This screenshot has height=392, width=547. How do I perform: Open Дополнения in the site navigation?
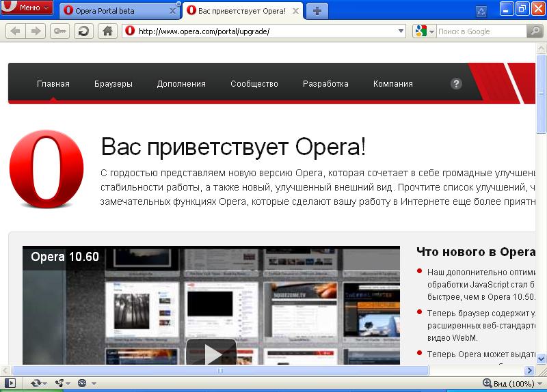click(181, 84)
